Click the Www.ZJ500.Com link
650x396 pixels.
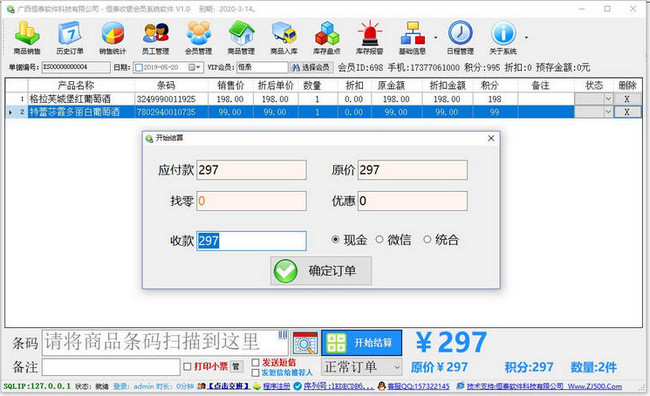(x=595, y=386)
